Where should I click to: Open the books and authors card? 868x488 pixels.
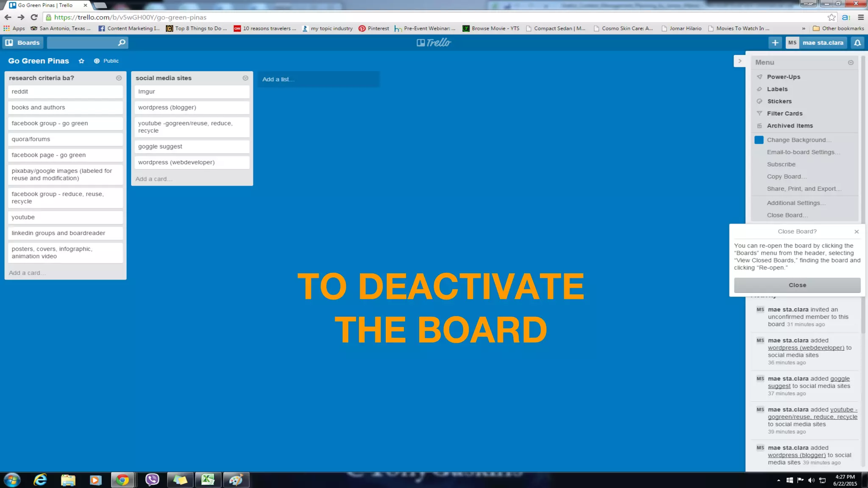[65, 108]
